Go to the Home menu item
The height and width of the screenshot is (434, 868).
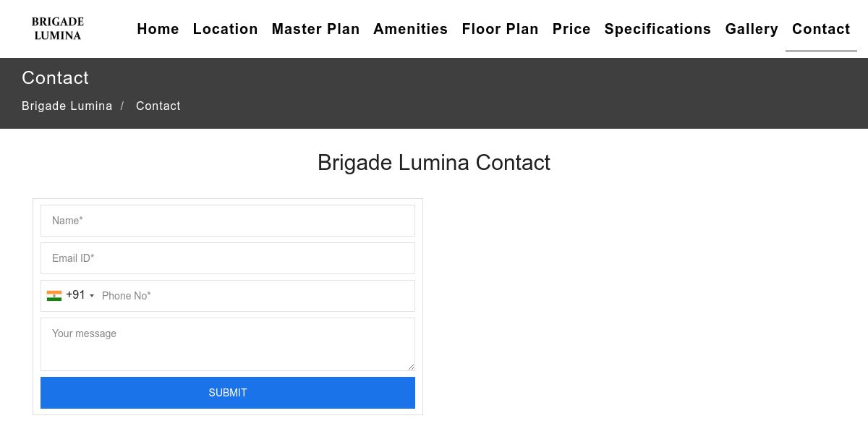pos(158,29)
